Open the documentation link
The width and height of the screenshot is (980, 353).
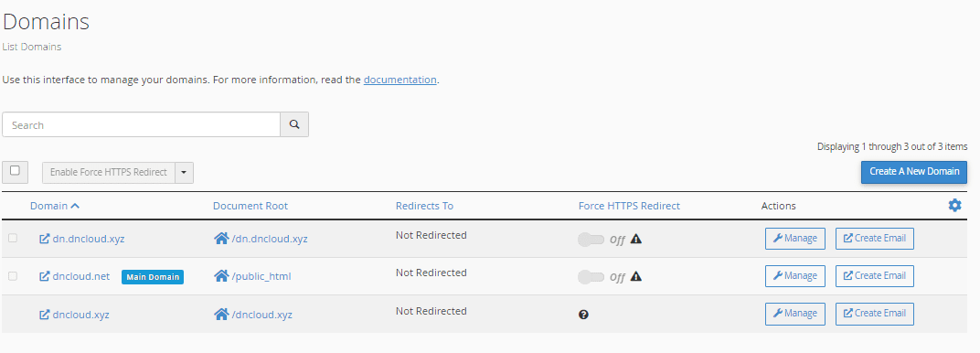(x=400, y=80)
